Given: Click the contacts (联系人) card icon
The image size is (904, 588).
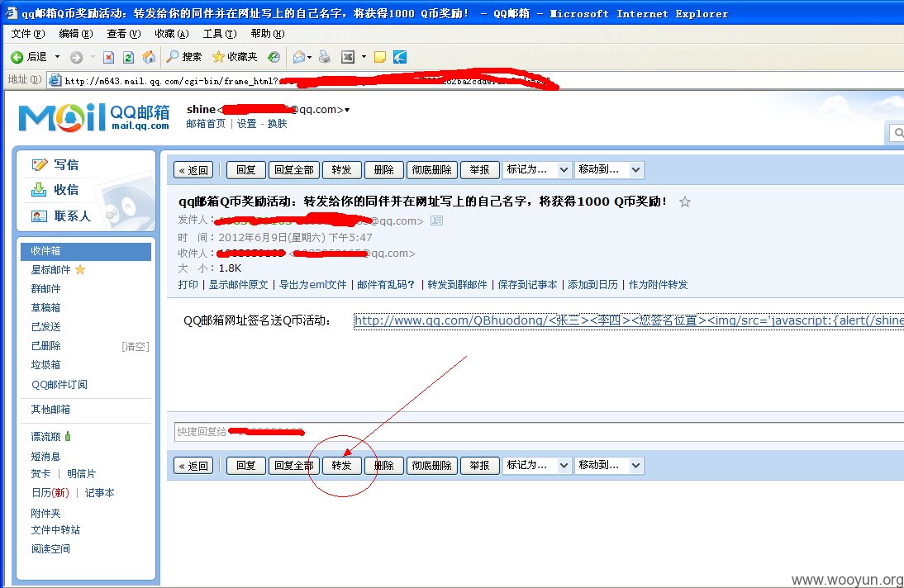Looking at the screenshot, I should [39, 216].
